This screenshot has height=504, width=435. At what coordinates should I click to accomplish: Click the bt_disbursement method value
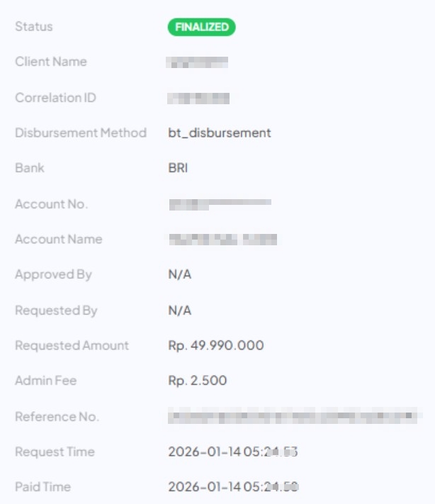(x=220, y=133)
